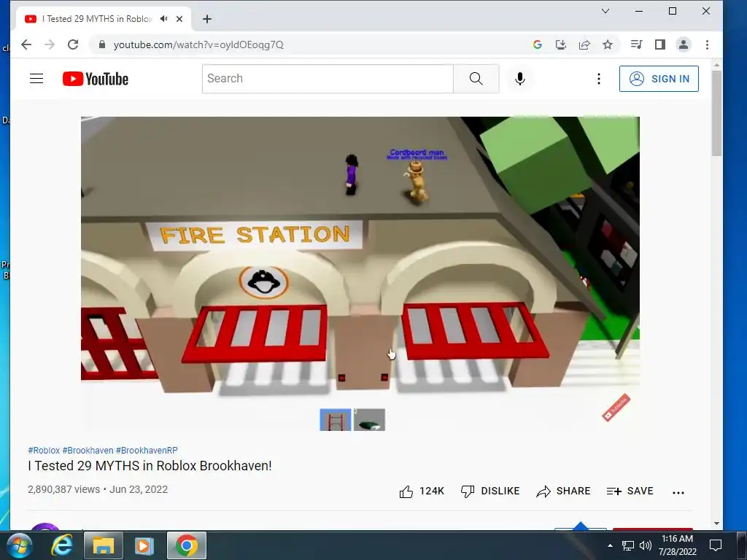Screen dimensions: 747x560
Task: Click the video player area
Action: (x=360, y=274)
